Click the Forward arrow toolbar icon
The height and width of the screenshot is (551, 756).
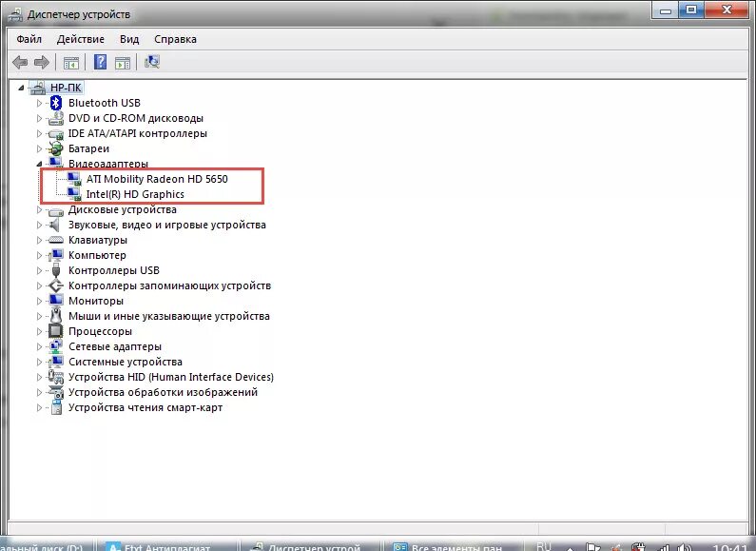tap(42, 62)
